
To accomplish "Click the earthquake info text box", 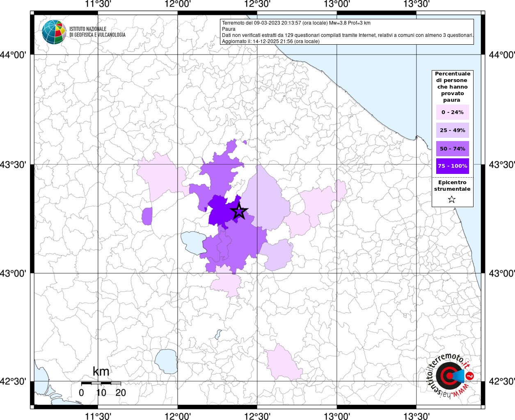I will pyautogui.click(x=347, y=32).
